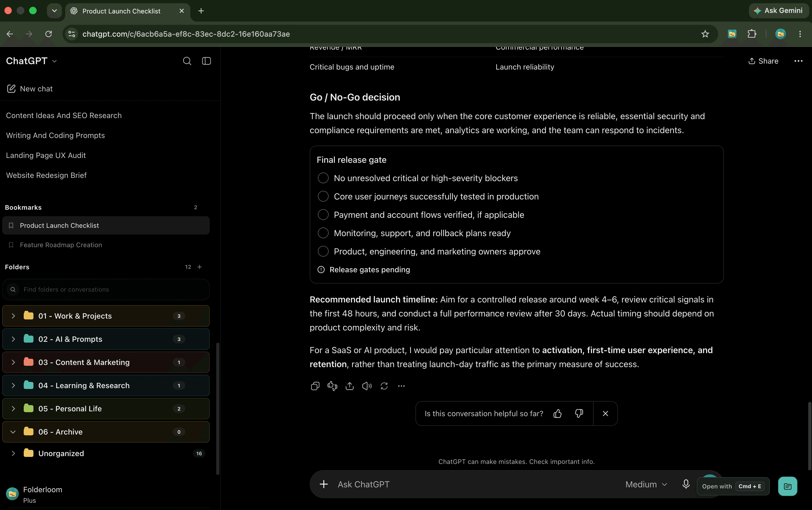Bookmark this page with star icon

(705, 34)
